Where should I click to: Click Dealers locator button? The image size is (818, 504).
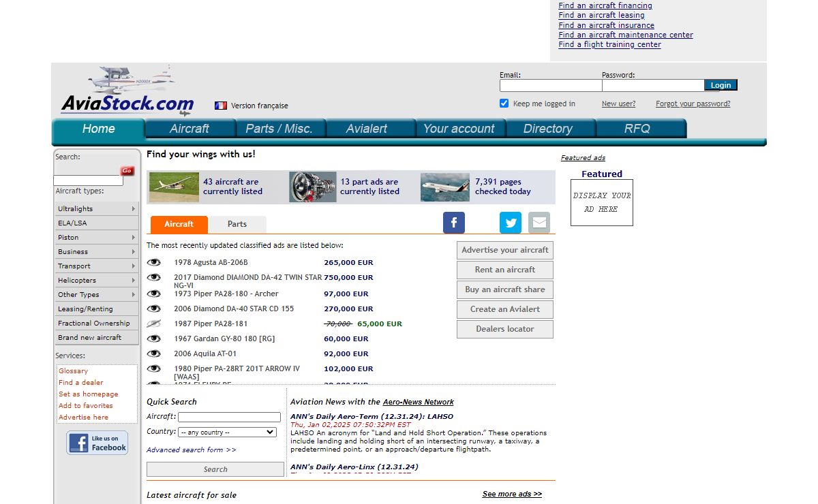coord(505,329)
